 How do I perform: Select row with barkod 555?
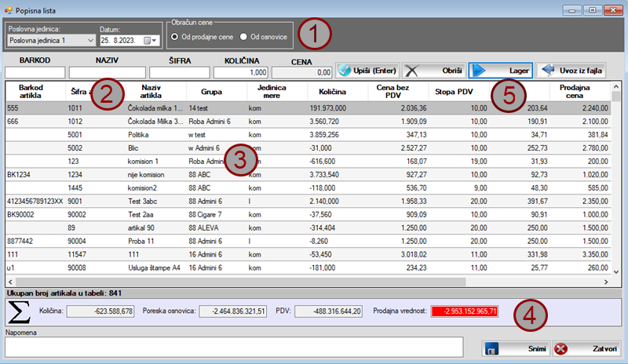(309, 108)
